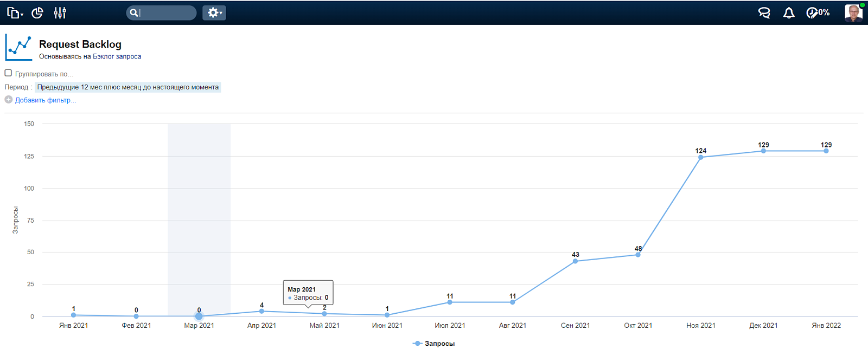Open the chat conversations icon
This screenshot has width=868, height=349.
[x=764, y=13]
